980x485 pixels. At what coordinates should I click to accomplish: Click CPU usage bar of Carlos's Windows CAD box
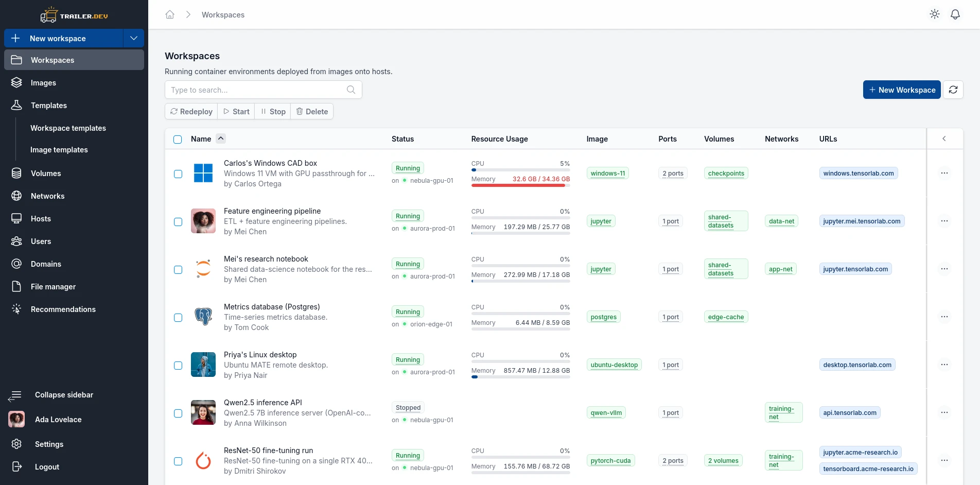[520, 170]
